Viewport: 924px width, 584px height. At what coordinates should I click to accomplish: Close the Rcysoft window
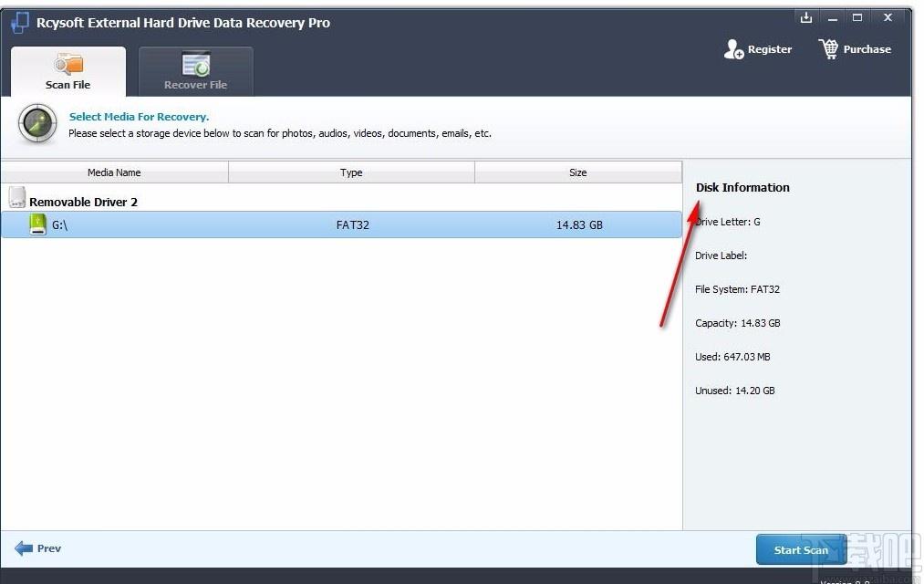888,17
